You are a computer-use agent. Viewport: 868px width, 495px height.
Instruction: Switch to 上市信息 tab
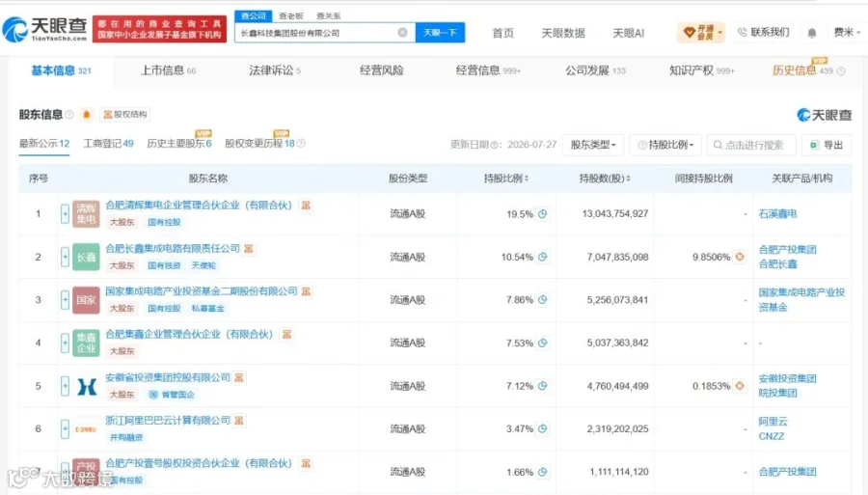(168, 70)
